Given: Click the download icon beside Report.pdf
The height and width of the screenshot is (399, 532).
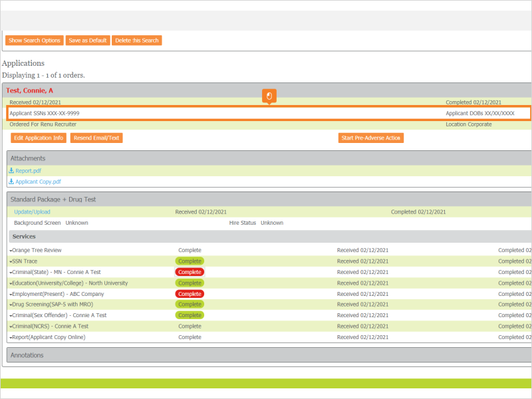Looking at the screenshot, I should (x=11, y=170).
